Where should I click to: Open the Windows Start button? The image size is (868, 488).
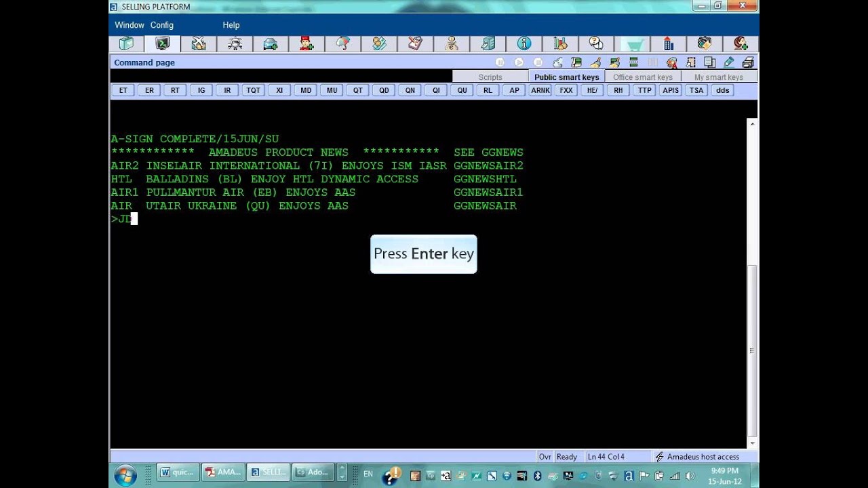(x=126, y=475)
